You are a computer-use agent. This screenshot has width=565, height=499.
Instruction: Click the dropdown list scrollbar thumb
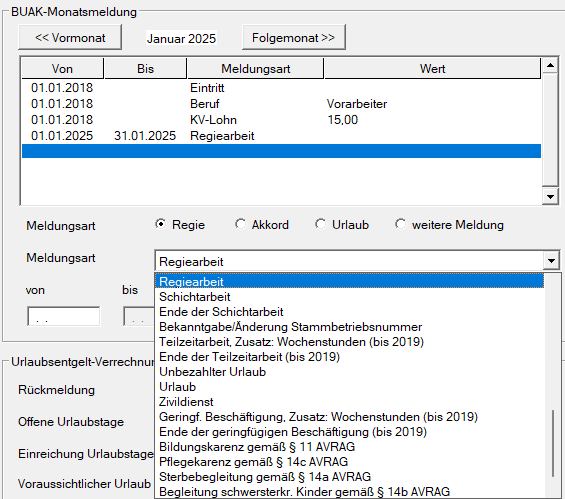553,443
